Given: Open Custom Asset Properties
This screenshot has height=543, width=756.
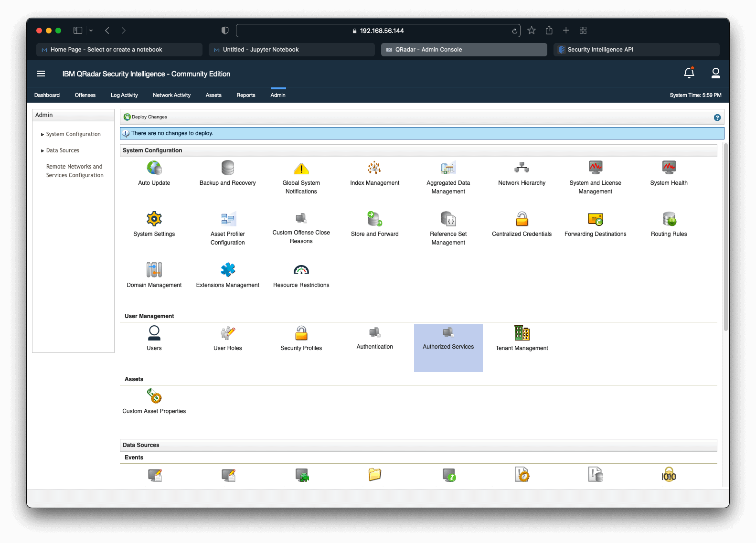Looking at the screenshot, I should [154, 396].
